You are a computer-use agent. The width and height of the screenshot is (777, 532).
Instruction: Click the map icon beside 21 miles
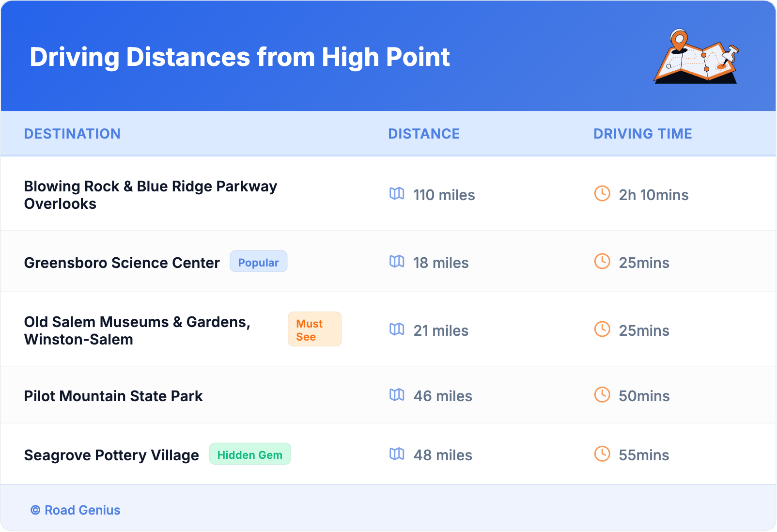click(397, 329)
